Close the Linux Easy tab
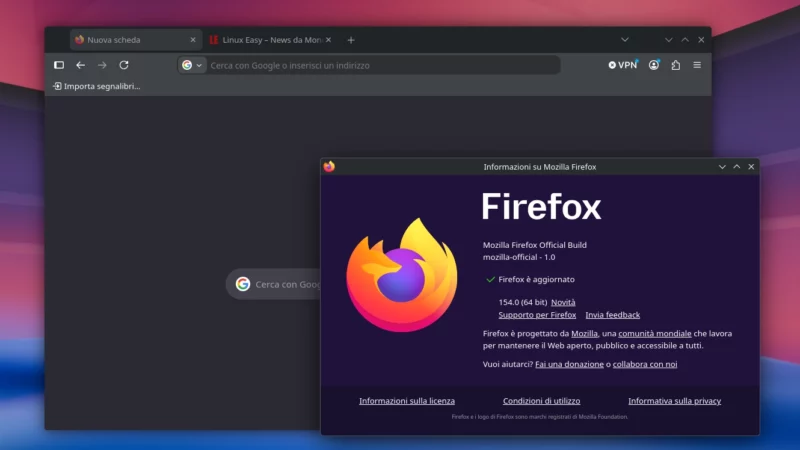The height and width of the screenshot is (450, 800). [x=329, y=40]
